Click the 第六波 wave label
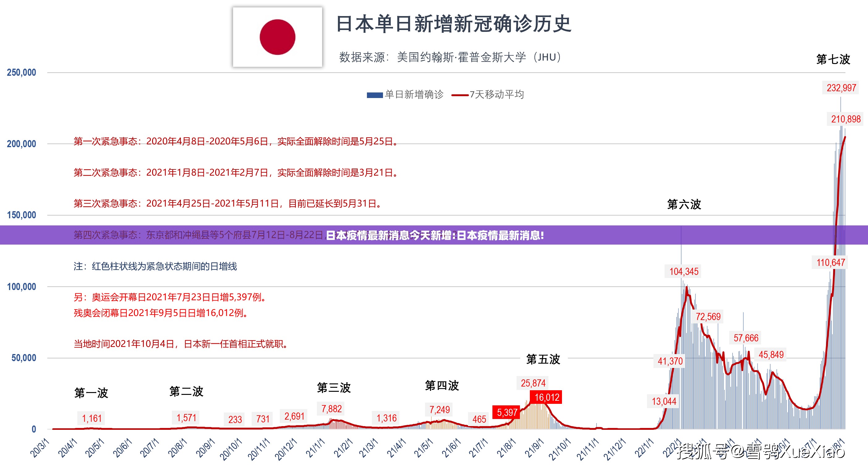Viewport: 868px width, 470px height. pos(684,204)
